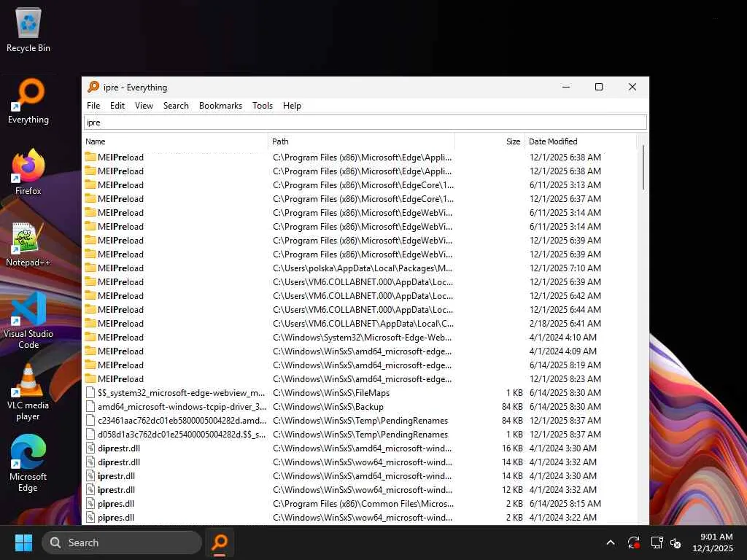Click folder icon of MEIPreload dated 12/1/2025 8:23 AM
Viewport: 747px width, 560px height.
(90, 379)
